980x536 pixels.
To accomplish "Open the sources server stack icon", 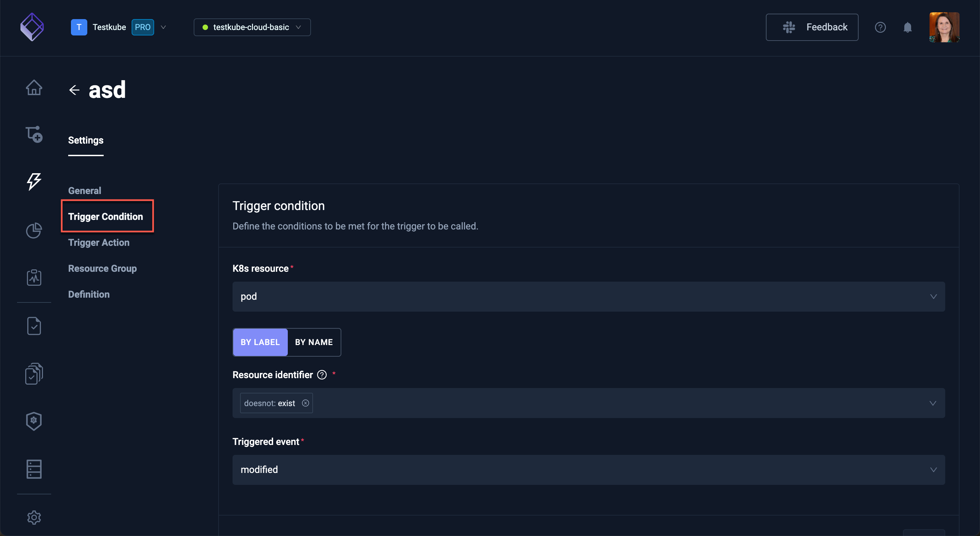I will (x=34, y=469).
